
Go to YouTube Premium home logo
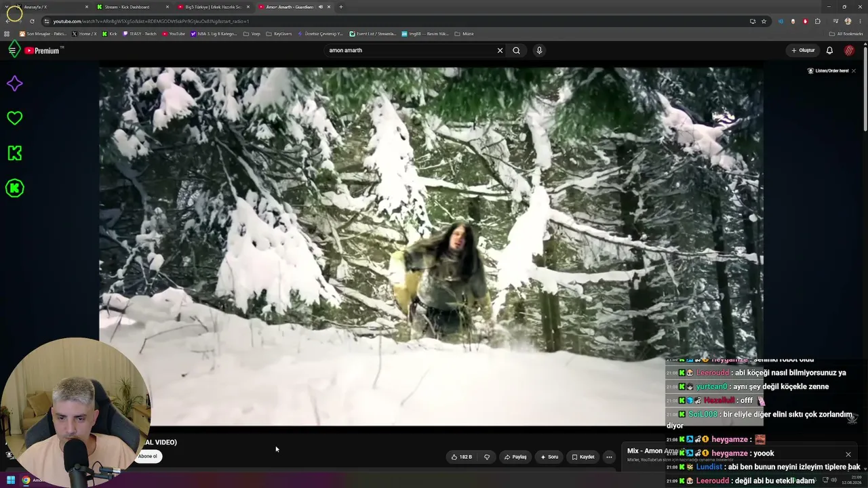pos(43,50)
